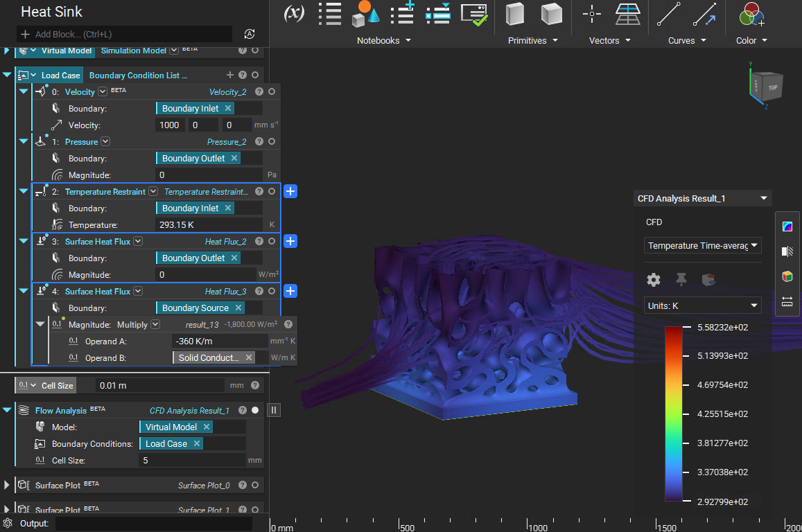Open the Curves menu

pyautogui.click(x=687, y=40)
